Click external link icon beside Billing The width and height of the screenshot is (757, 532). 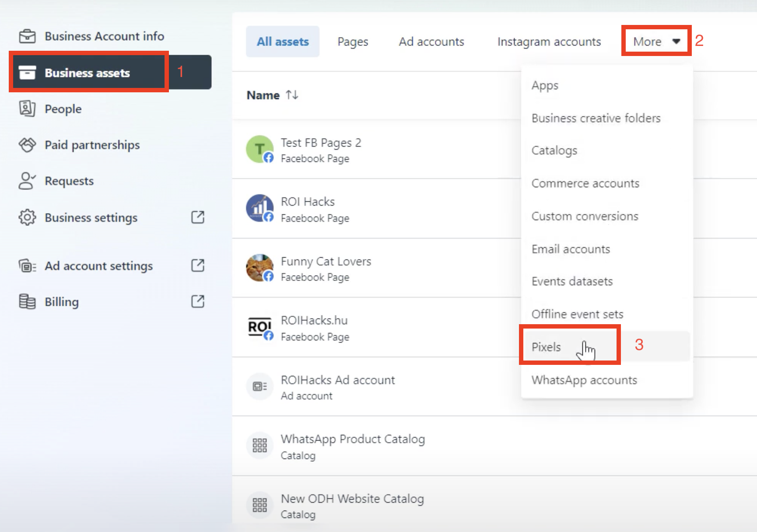click(198, 301)
